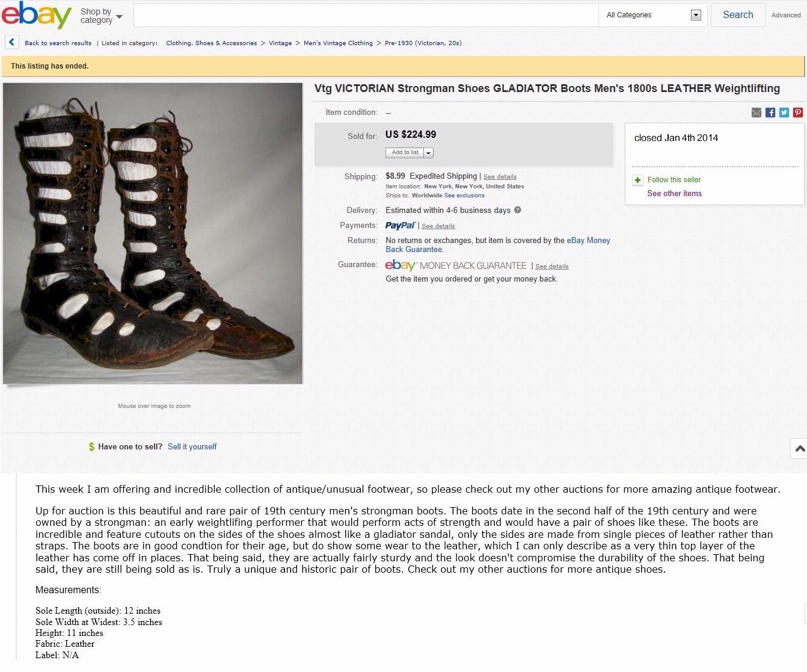Viewport: 807px width, 672px height.
Task: Click the eBay logo
Action: tap(37, 15)
